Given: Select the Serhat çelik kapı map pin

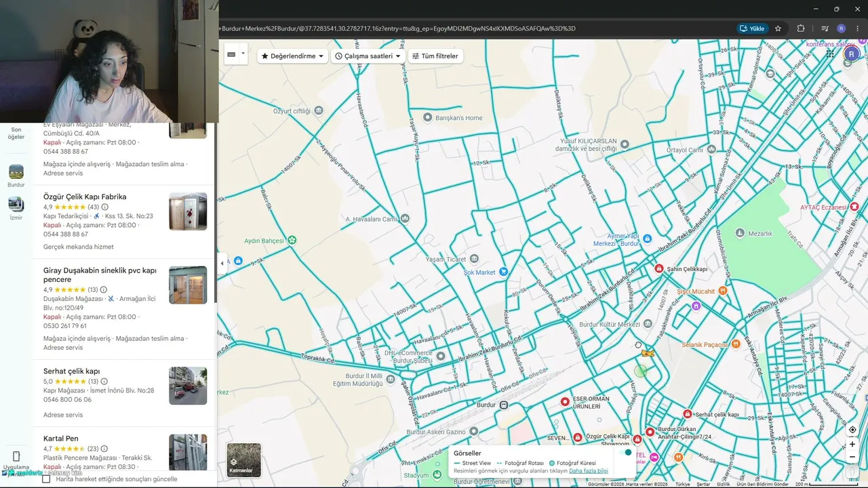Looking at the screenshot, I should coord(688,414).
